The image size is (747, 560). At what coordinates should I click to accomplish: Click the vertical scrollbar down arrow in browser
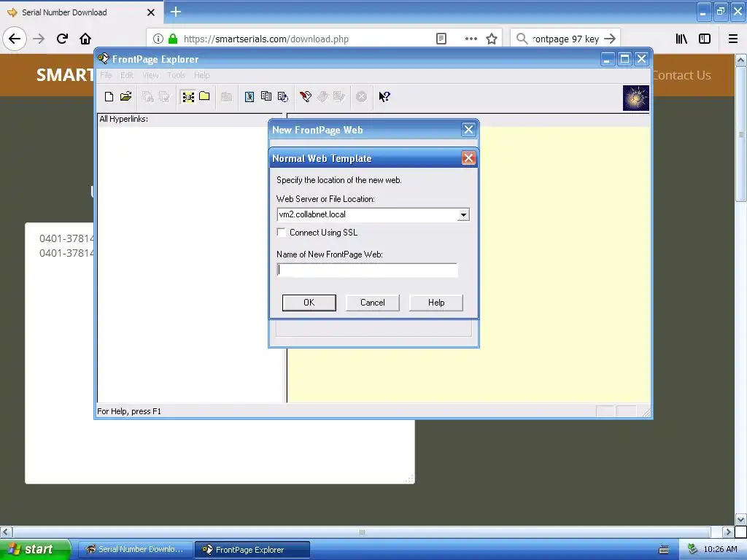[740, 519]
